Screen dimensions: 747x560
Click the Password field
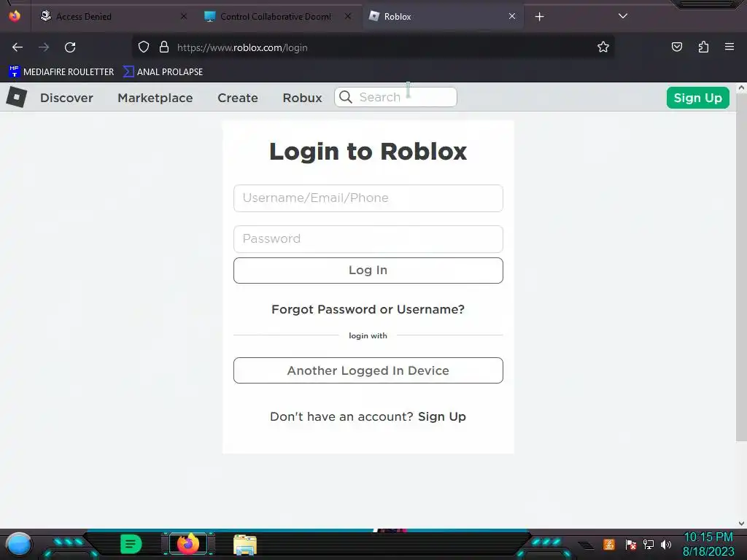[368, 239]
